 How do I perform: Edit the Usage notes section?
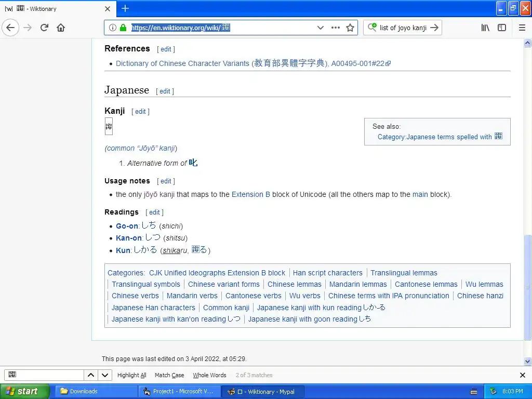pyautogui.click(x=166, y=181)
